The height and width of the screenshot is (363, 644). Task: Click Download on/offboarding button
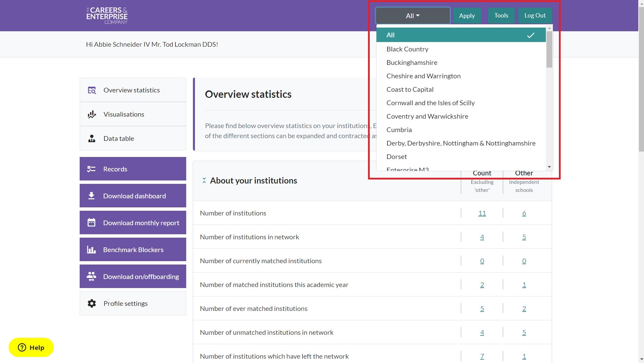pos(133,276)
